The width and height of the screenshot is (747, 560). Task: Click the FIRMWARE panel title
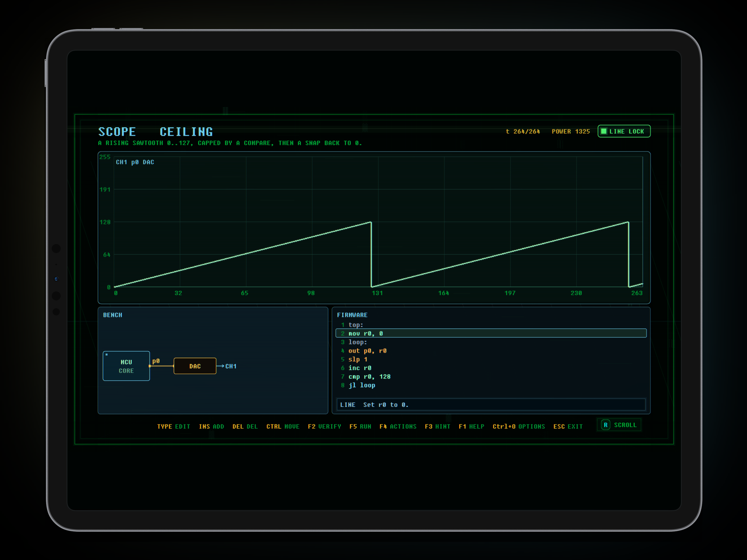click(x=352, y=315)
